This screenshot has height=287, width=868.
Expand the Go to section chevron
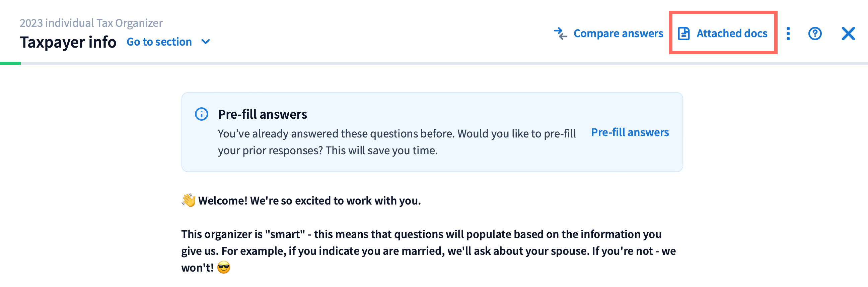(206, 42)
